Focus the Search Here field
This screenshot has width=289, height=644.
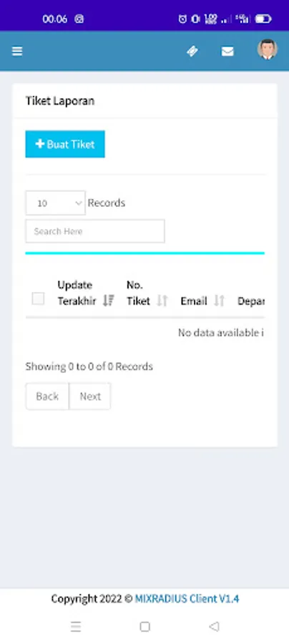95,231
